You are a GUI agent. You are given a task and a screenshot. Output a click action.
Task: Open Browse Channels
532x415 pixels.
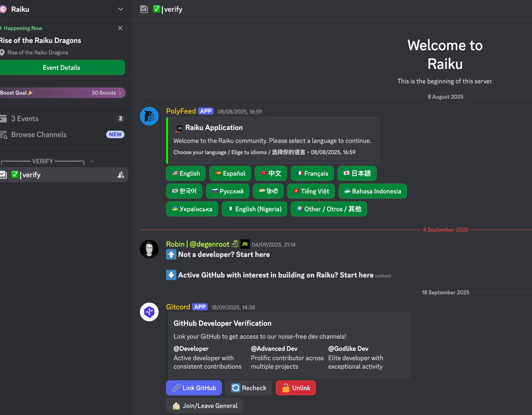63,134
